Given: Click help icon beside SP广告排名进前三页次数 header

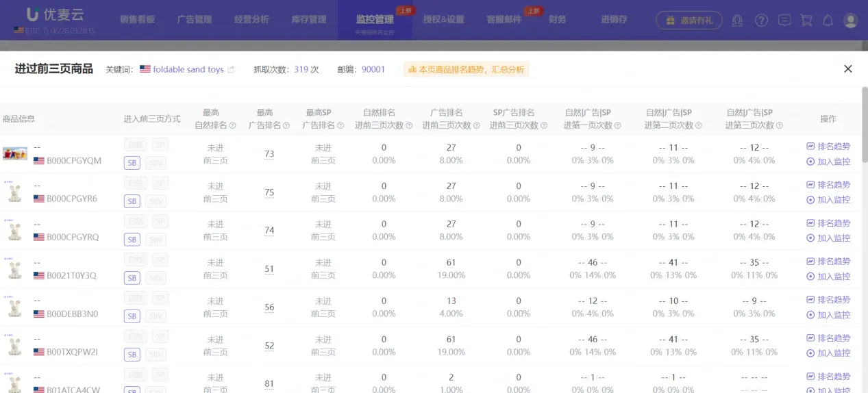Looking at the screenshot, I should [x=543, y=125].
